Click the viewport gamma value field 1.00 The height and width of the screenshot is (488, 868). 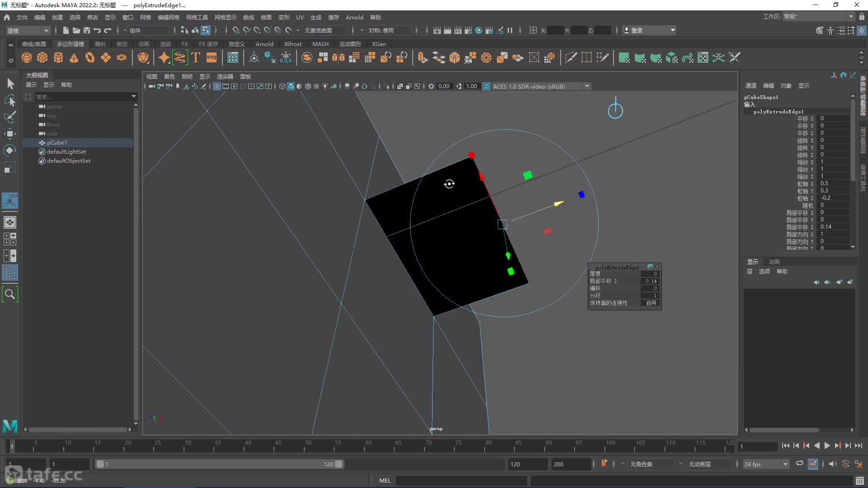tap(472, 86)
